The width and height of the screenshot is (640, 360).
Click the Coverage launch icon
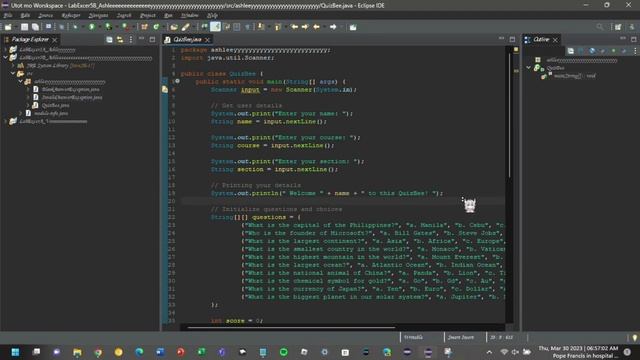coord(108,27)
